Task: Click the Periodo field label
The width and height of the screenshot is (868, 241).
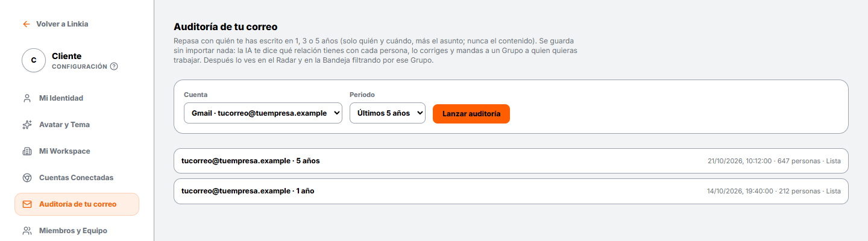Action: coord(362,95)
